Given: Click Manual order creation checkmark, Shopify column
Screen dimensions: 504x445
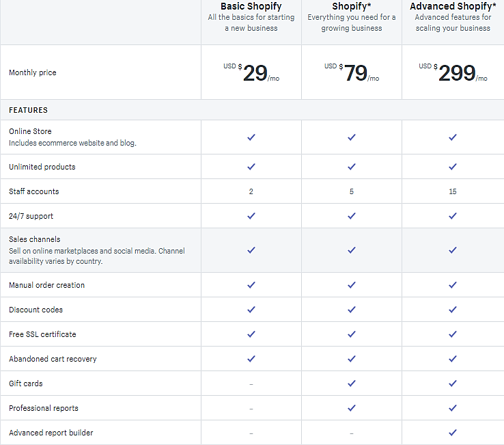Looking at the screenshot, I should click(352, 285).
